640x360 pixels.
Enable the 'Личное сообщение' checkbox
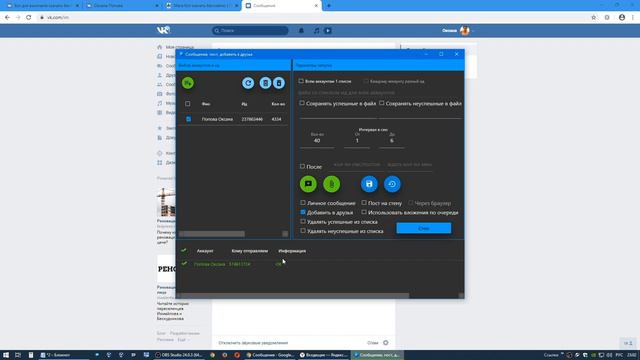[303, 203]
